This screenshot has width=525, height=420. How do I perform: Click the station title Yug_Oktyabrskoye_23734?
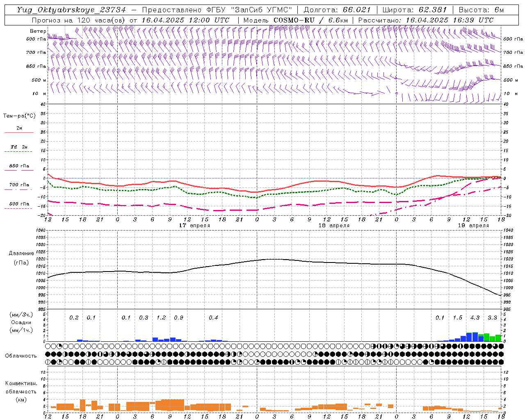click(71, 10)
